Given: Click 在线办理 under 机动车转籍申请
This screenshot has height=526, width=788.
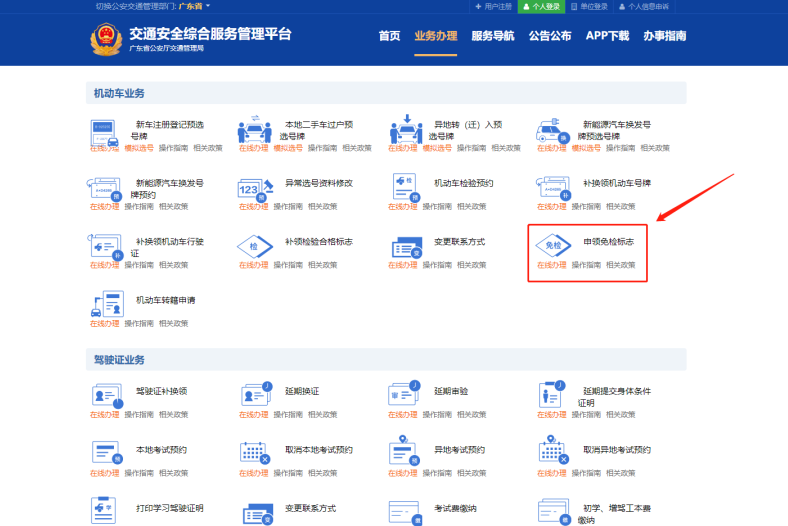Looking at the screenshot, I should point(105,324).
